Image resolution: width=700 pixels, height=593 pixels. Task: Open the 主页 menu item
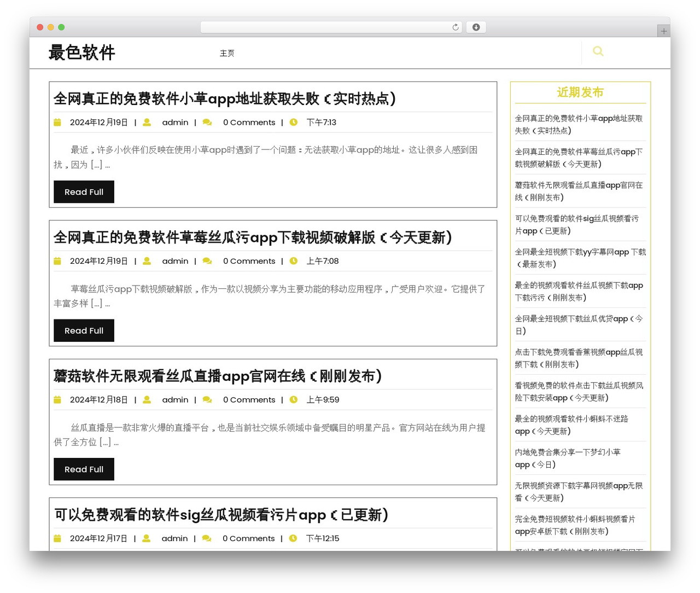227,53
